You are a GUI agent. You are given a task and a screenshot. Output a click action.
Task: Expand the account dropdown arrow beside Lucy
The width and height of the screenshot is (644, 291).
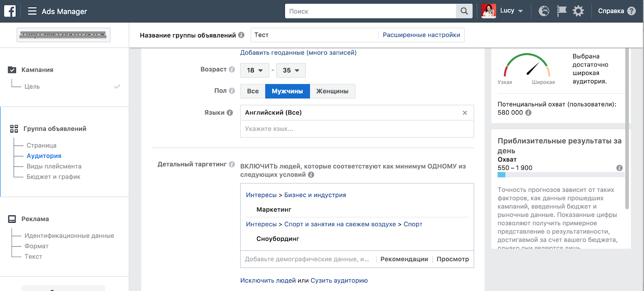pyautogui.click(x=520, y=11)
